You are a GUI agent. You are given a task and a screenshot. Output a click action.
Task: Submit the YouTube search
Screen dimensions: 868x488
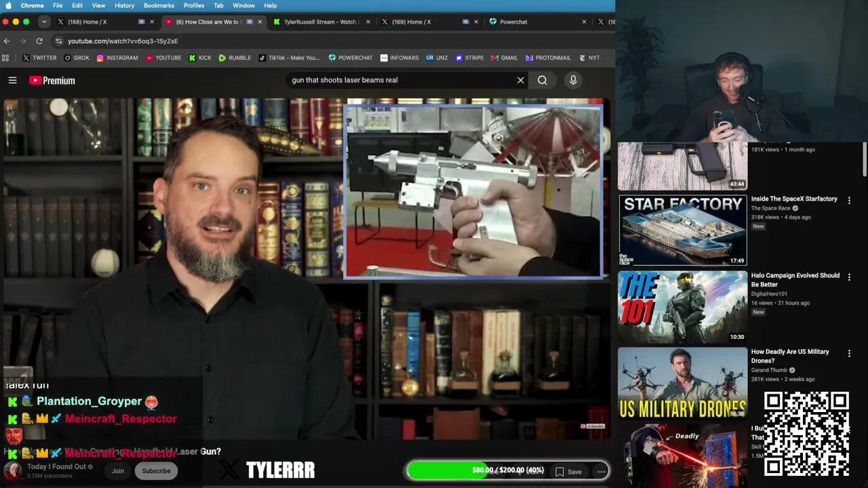click(x=542, y=80)
